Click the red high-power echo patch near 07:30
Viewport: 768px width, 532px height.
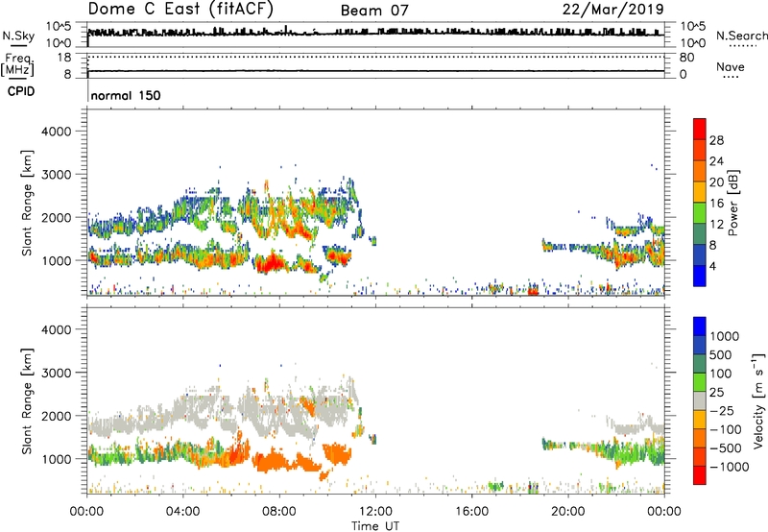pyautogui.click(x=270, y=263)
